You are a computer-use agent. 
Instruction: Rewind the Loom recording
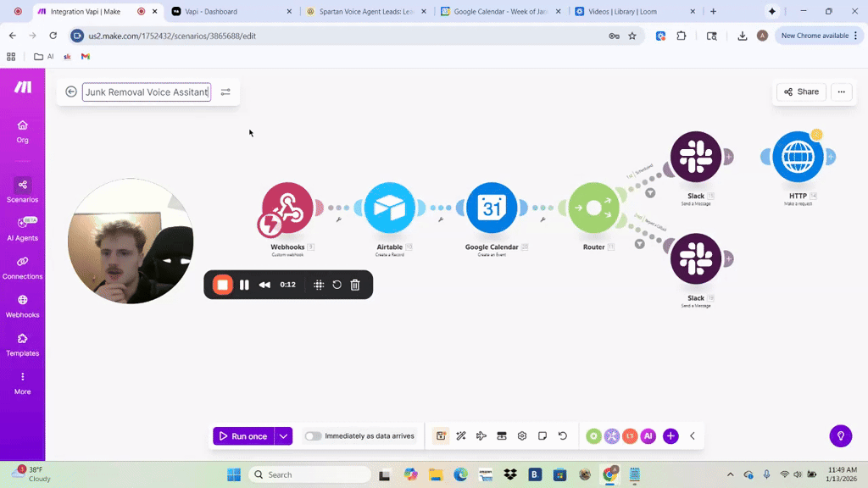[264, 285]
